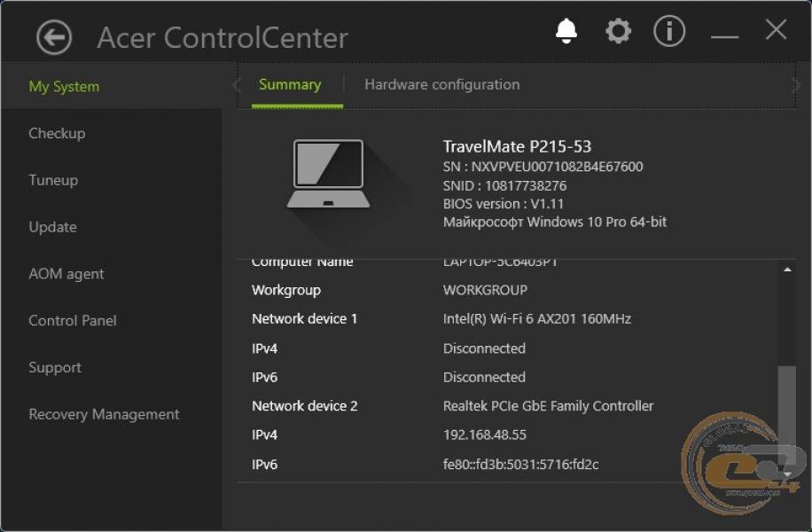Switch to the Hardware configuration tab
The image size is (812, 532).
[442, 84]
